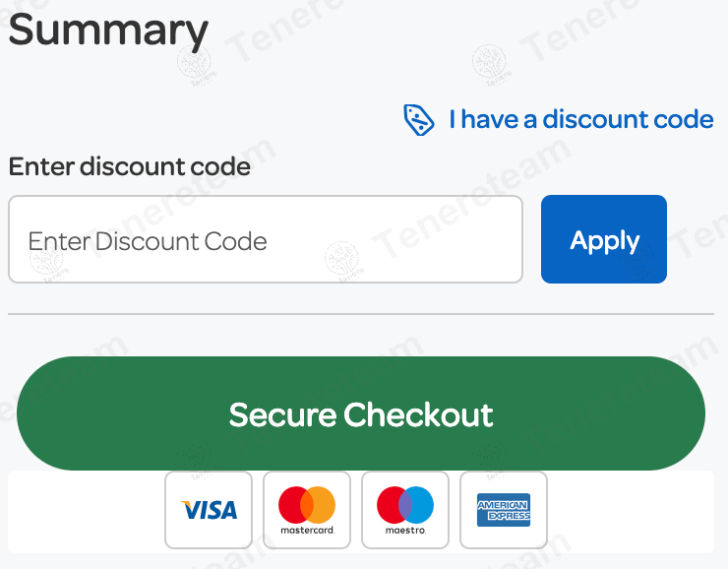
Task: Tap the blue Amex card badge
Action: pos(504,509)
